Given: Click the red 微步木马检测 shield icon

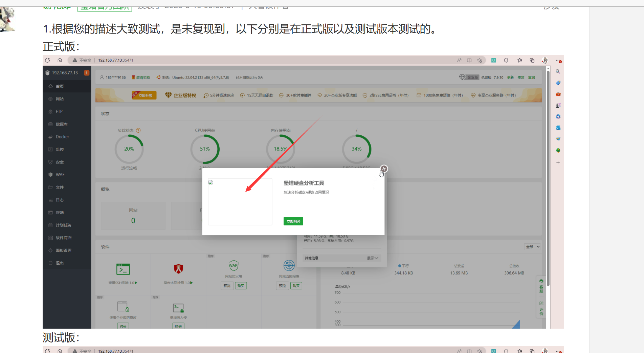Looking at the screenshot, I should 178,269.
